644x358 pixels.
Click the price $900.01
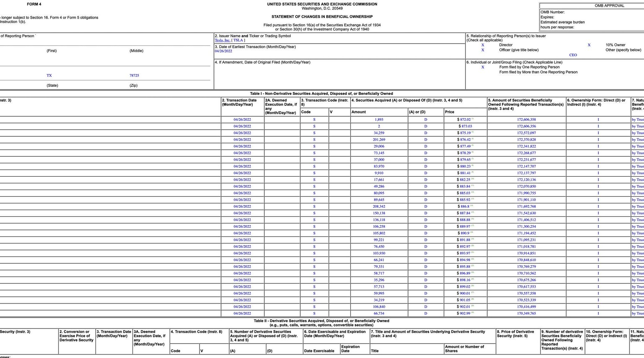tap(464, 293)
